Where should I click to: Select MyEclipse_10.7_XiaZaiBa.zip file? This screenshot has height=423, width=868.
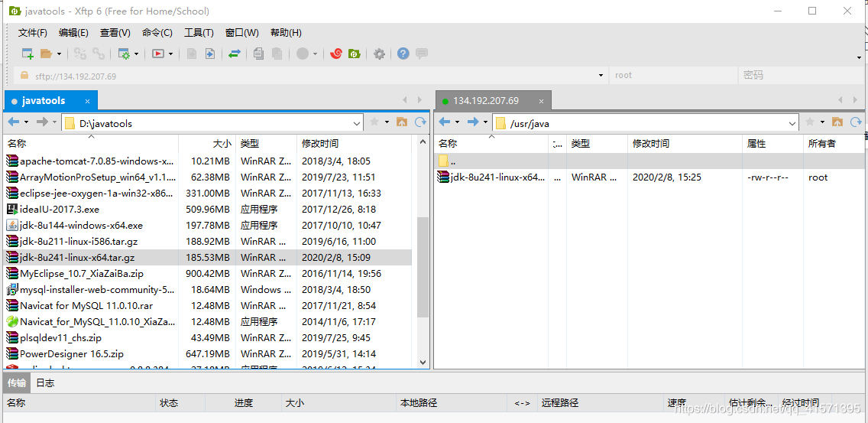pos(208,273)
